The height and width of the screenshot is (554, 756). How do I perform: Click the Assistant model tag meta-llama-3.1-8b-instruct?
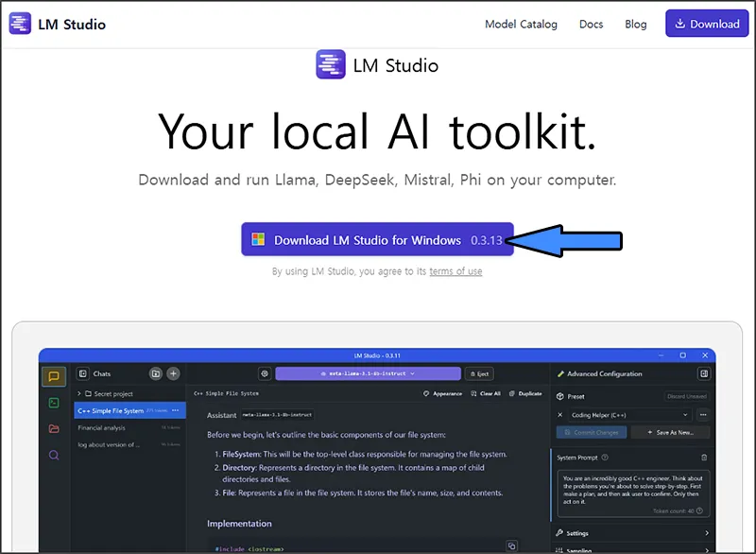[x=277, y=415]
